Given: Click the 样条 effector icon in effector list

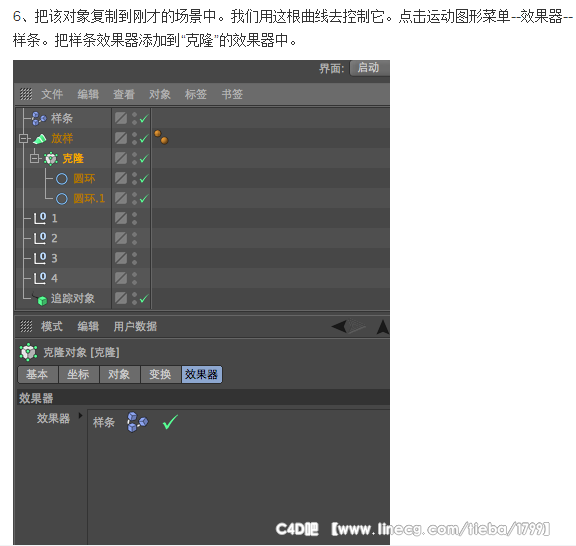Looking at the screenshot, I should [x=137, y=422].
